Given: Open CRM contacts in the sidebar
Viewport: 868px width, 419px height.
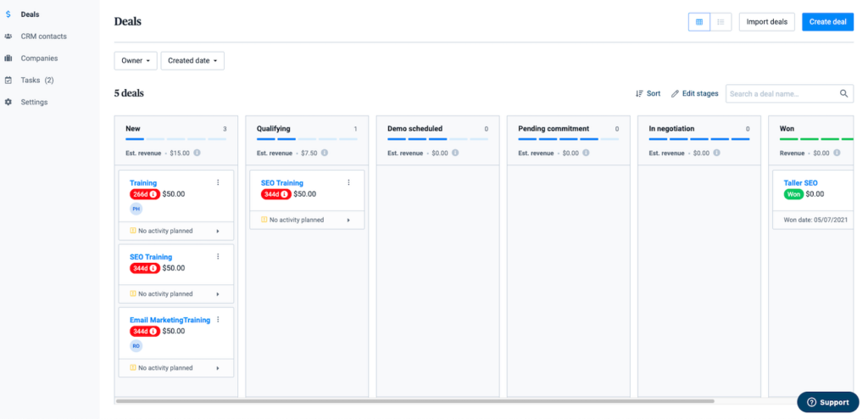Looking at the screenshot, I should pos(43,36).
